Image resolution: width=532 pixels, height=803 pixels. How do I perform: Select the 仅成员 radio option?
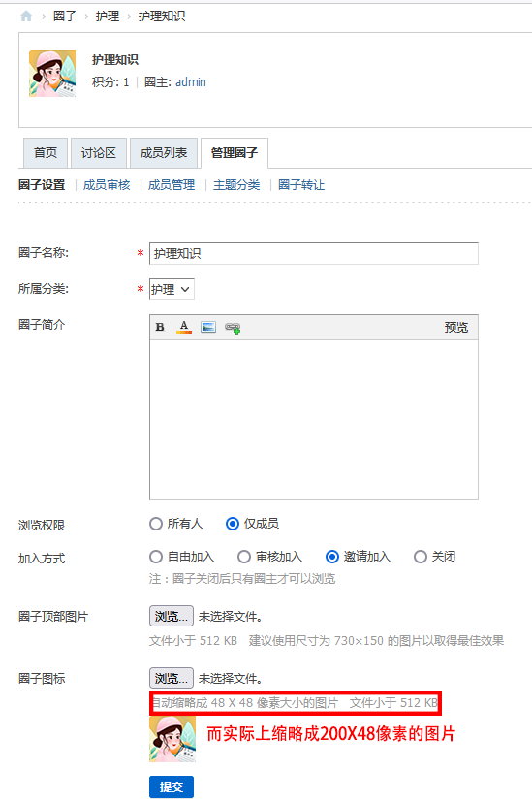[233, 524]
